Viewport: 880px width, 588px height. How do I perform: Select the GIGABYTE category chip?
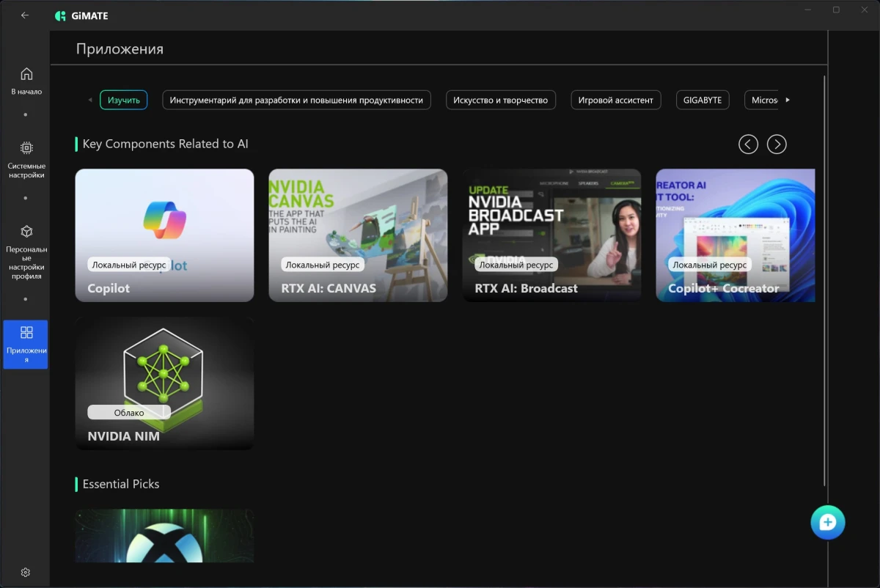(703, 100)
